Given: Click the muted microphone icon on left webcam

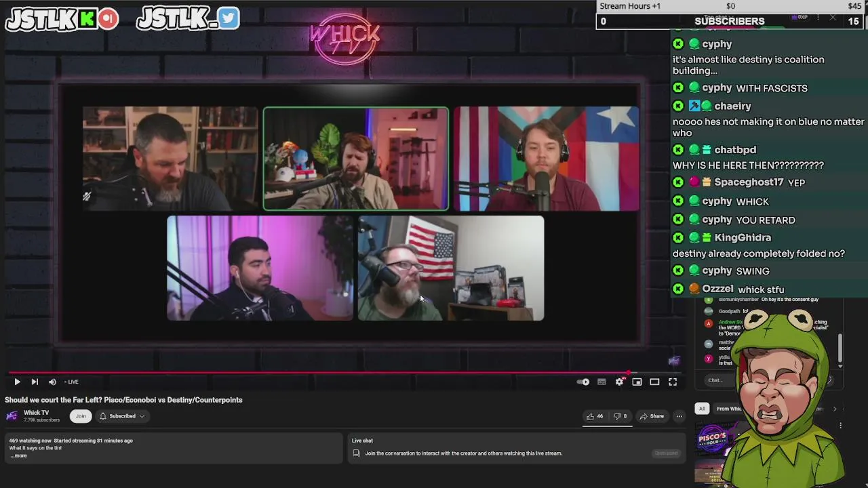Looking at the screenshot, I should coord(87,197).
